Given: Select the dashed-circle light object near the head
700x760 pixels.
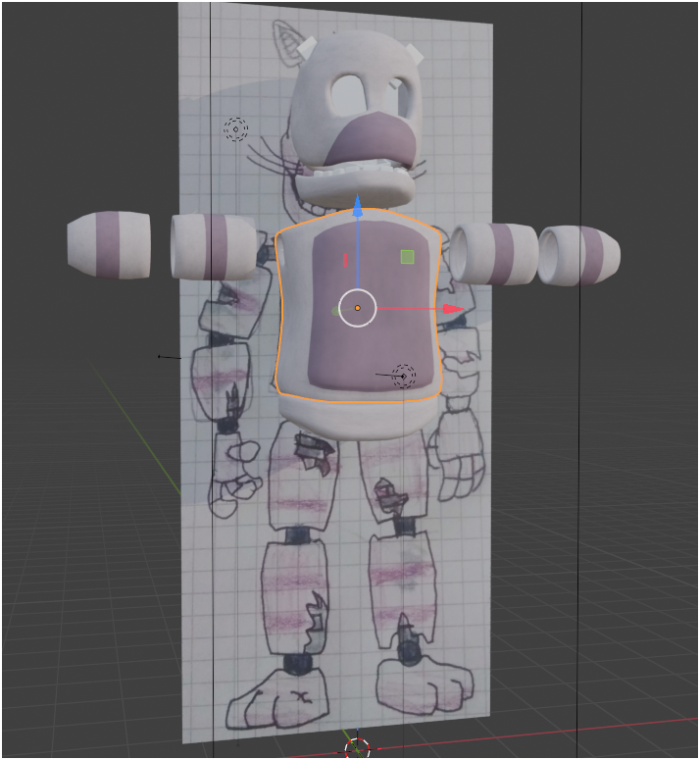Looking at the screenshot, I should click(x=236, y=129).
